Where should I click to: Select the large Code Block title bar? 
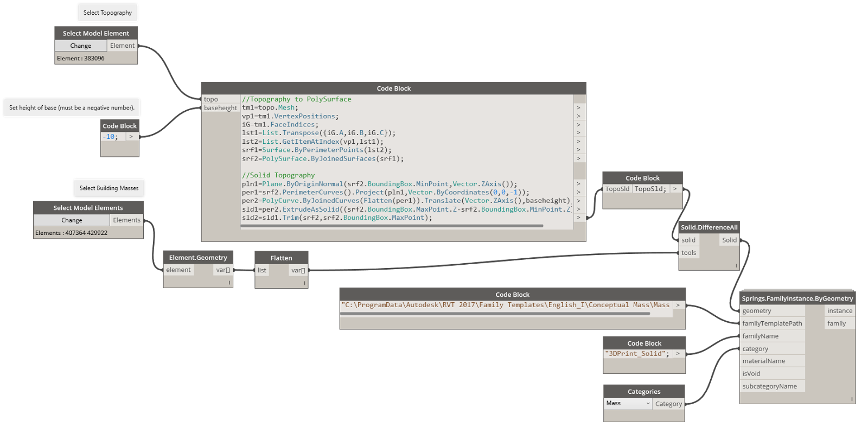pyautogui.click(x=394, y=88)
